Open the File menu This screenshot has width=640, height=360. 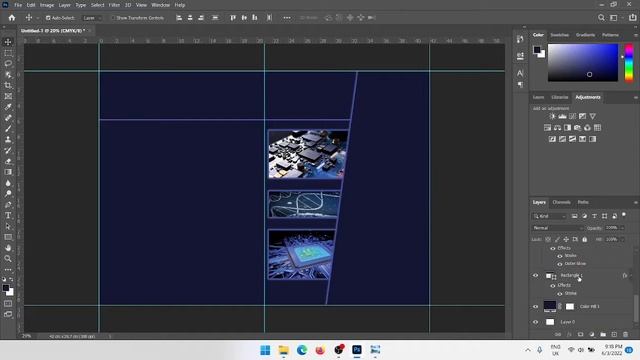(x=18, y=5)
